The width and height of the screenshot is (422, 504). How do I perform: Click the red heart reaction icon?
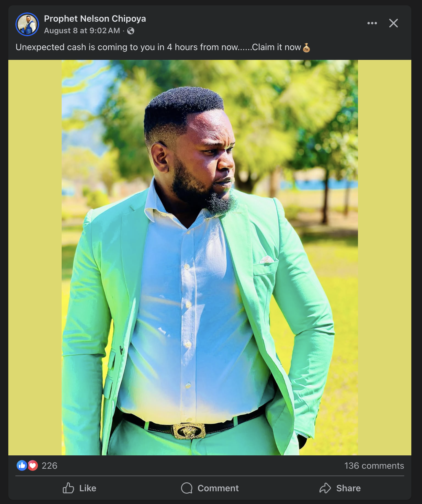33,465
